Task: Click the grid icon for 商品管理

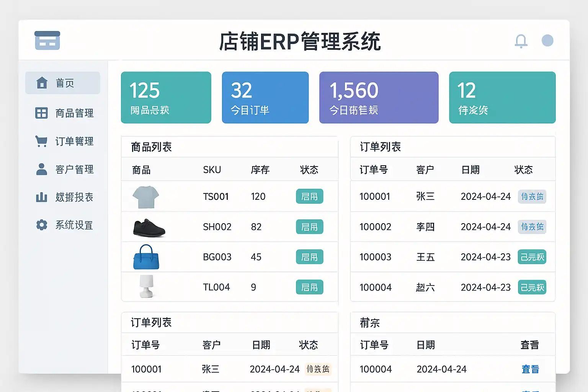Action: [x=41, y=113]
